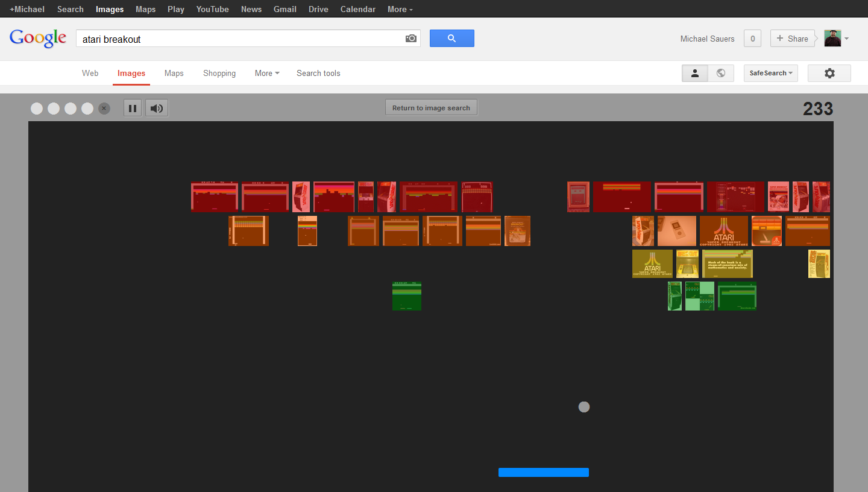Open the Shopping tab
Image resolution: width=868 pixels, height=492 pixels.
pyautogui.click(x=219, y=73)
